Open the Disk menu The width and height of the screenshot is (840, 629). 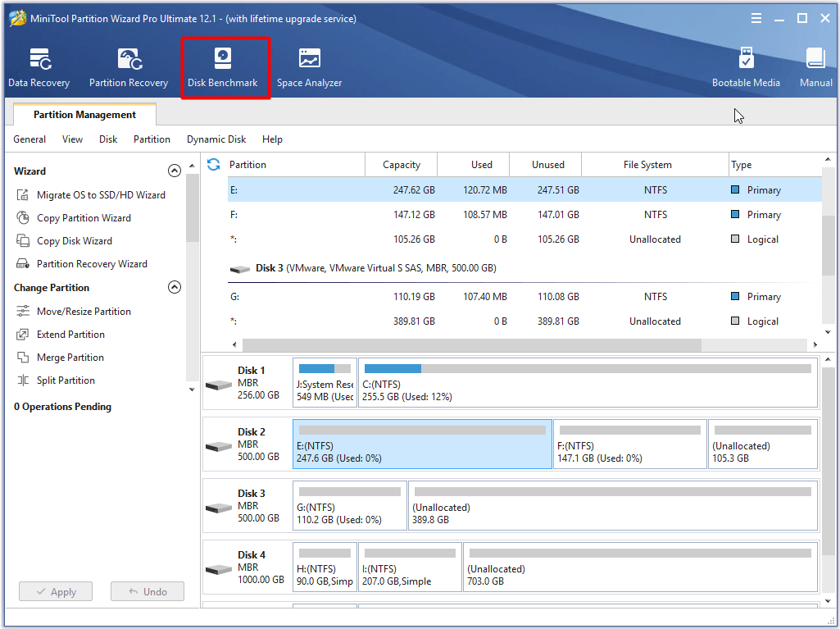(x=108, y=139)
